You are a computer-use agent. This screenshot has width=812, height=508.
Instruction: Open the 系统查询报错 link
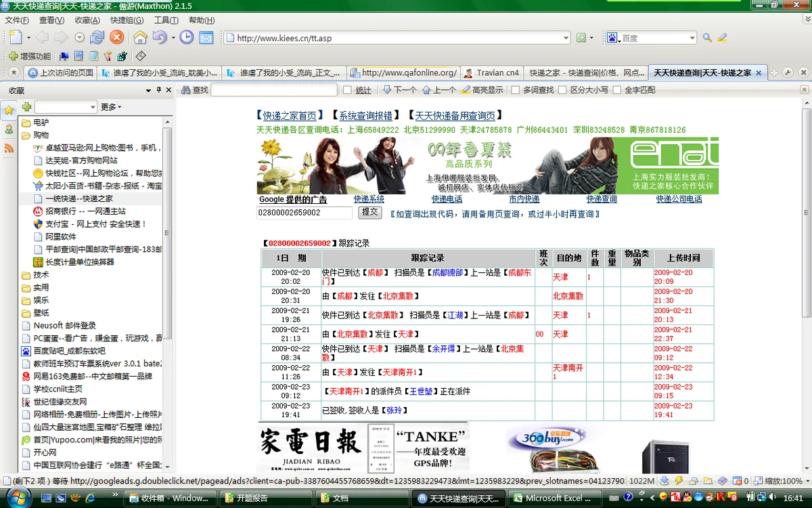tap(365, 116)
